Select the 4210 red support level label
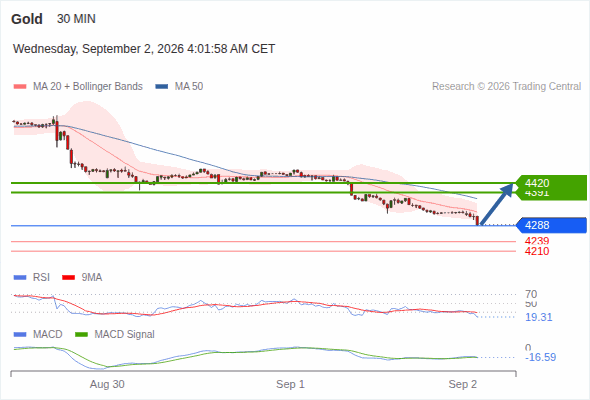 pyautogui.click(x=537, y=251)
